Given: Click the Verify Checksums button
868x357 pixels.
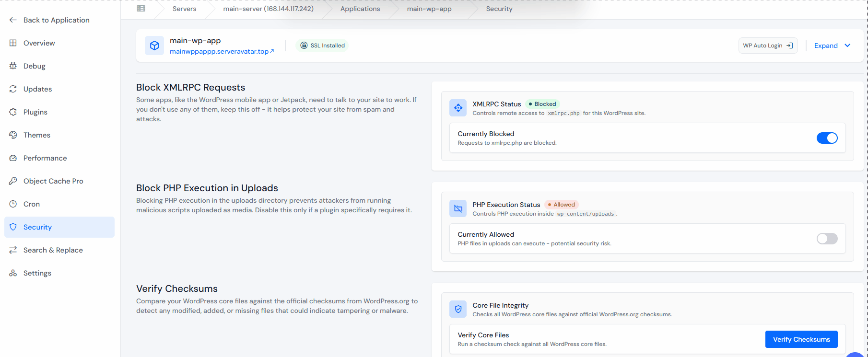Looking at the screenshot, I should (801, 339).
